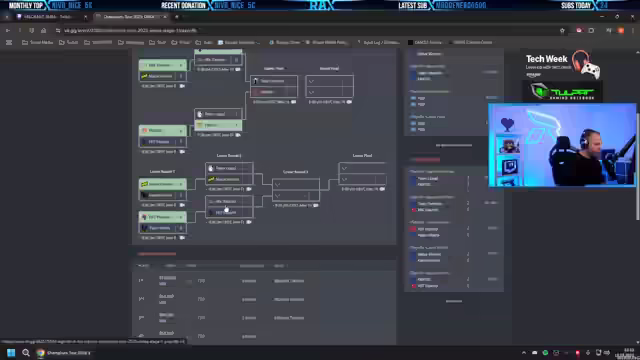Open video icon under Upper Final match

tap(293, 102)
